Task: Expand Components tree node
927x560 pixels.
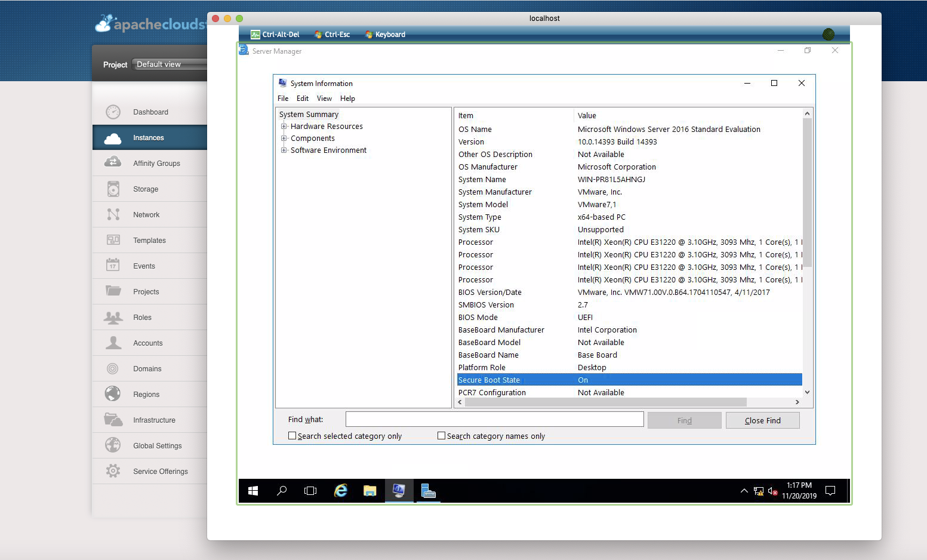Action: pyautogui.click(x=284, y=138)
